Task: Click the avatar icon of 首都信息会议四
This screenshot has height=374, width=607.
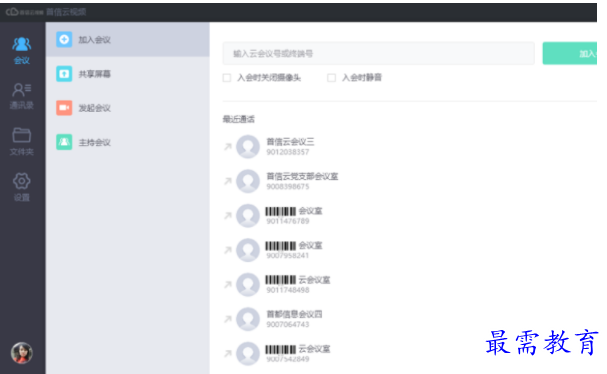Action: point(248,319)
